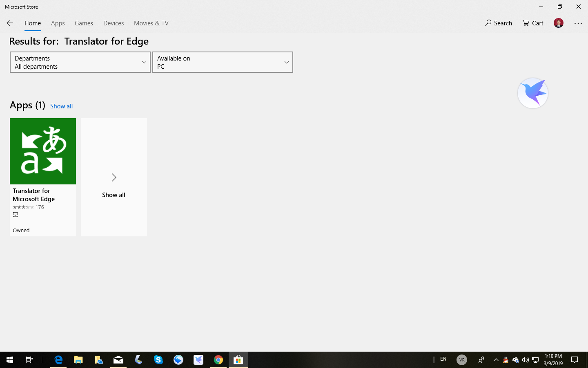Open the Mail app from the taskbar

click(118, 360)
